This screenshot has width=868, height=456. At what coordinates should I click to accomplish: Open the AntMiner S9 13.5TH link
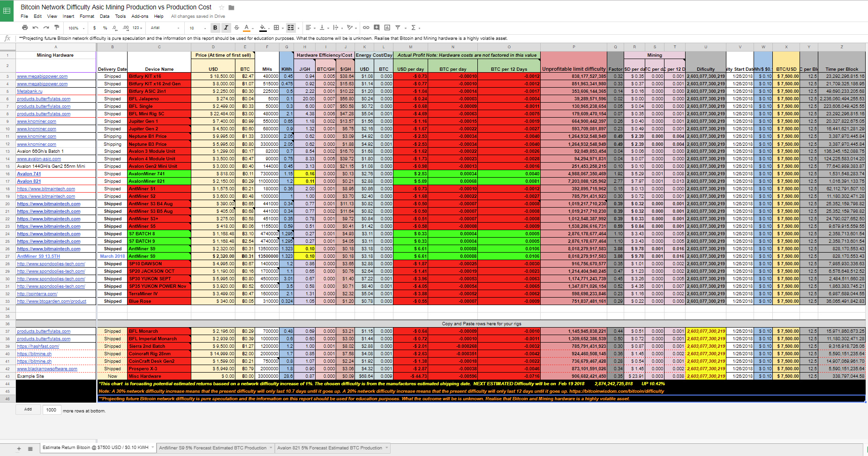38,256
